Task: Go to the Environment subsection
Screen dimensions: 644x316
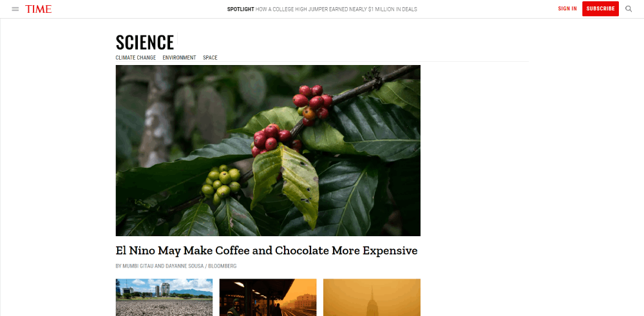Action: coord(179,57)
